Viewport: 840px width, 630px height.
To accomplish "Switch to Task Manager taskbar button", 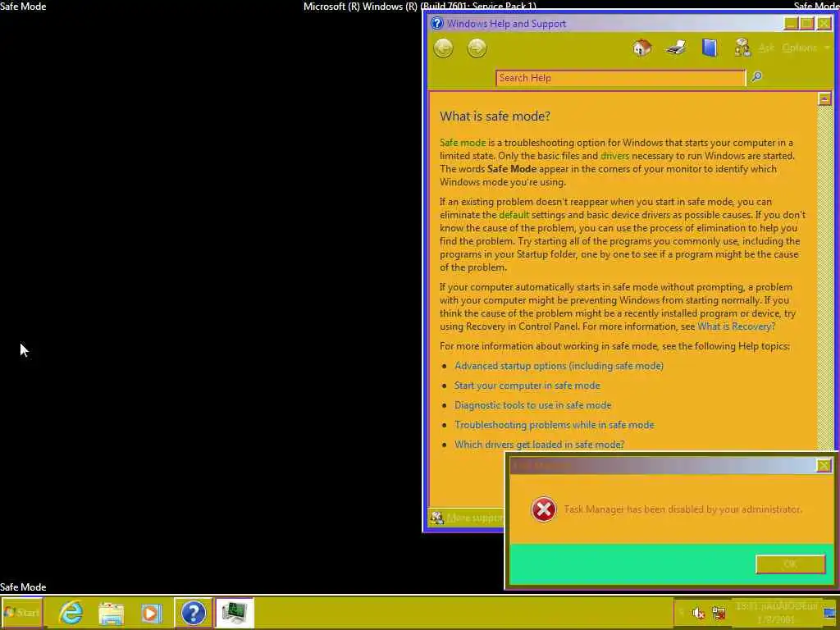I will tap(235, 612).
